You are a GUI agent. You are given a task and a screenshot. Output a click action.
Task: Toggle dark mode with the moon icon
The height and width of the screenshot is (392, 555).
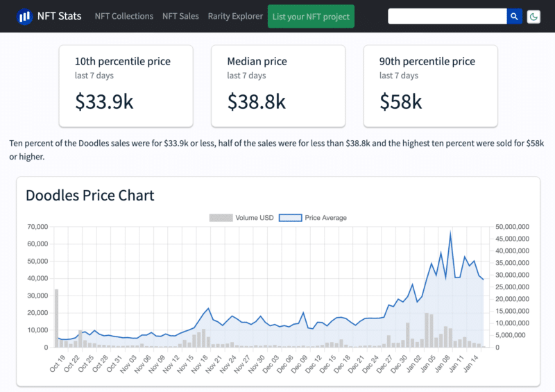pos(533,17)
